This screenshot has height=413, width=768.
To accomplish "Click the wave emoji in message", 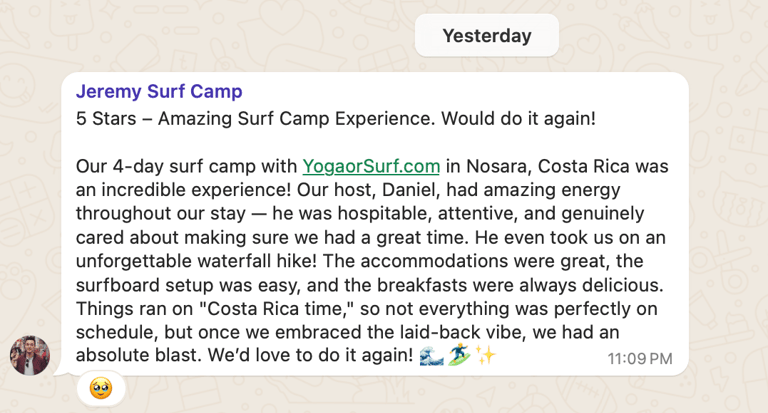I will point(433,356).
